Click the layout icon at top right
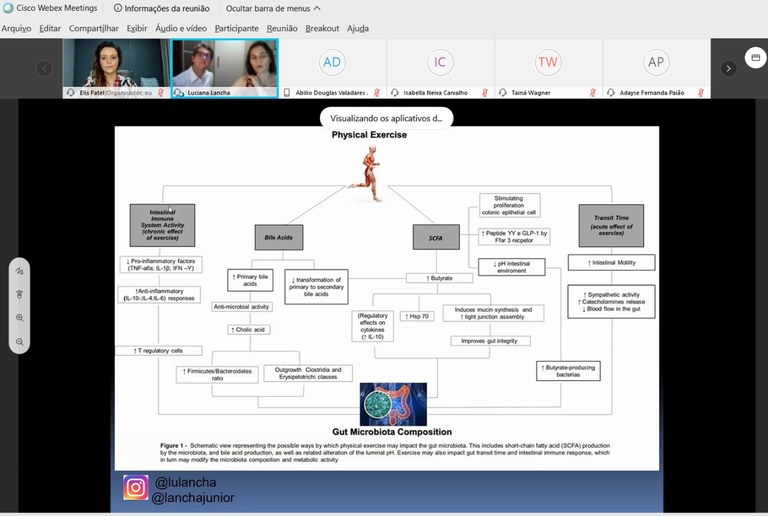 (755, 59)
